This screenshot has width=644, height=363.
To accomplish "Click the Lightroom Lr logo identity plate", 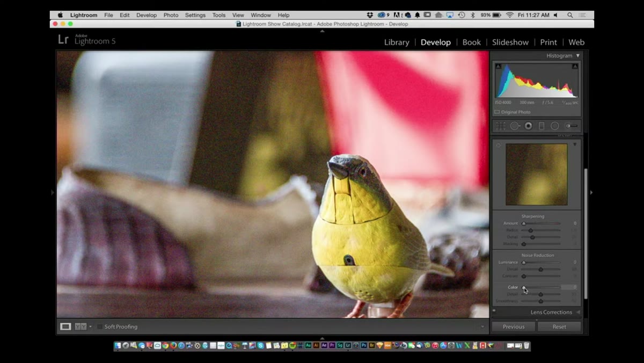I will click(63, 40).
